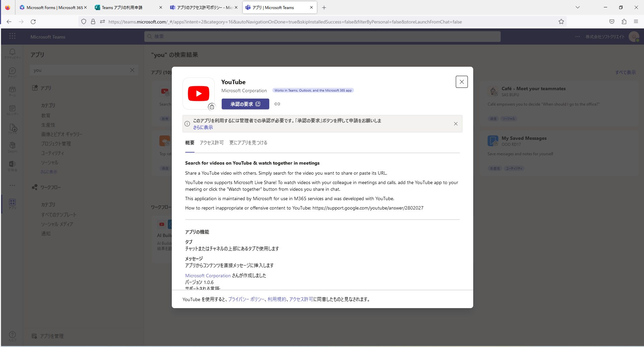Dismiss the admin approval info banner
This screenshot has width=644, height=347.
coord(455,124)
